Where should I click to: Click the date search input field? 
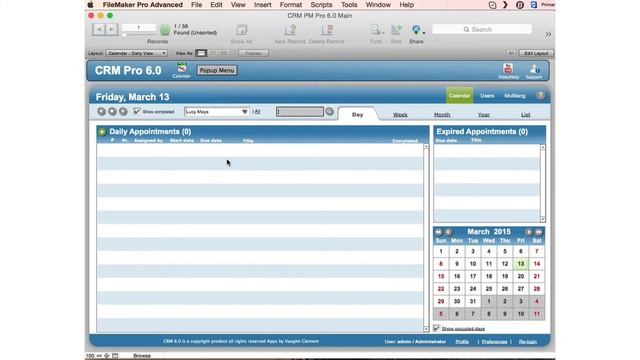300,111
